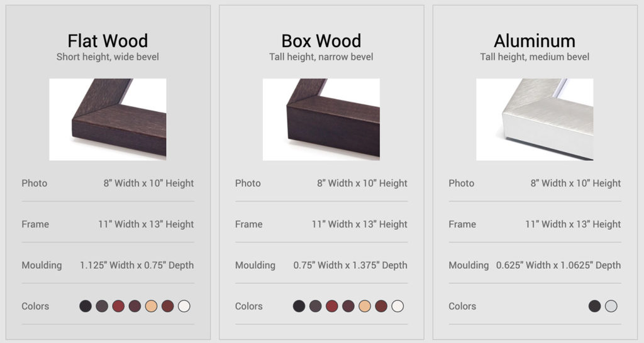Choose the brick-brown Box Wood swatch
This screenshot has width=644, height=343.
381,306
